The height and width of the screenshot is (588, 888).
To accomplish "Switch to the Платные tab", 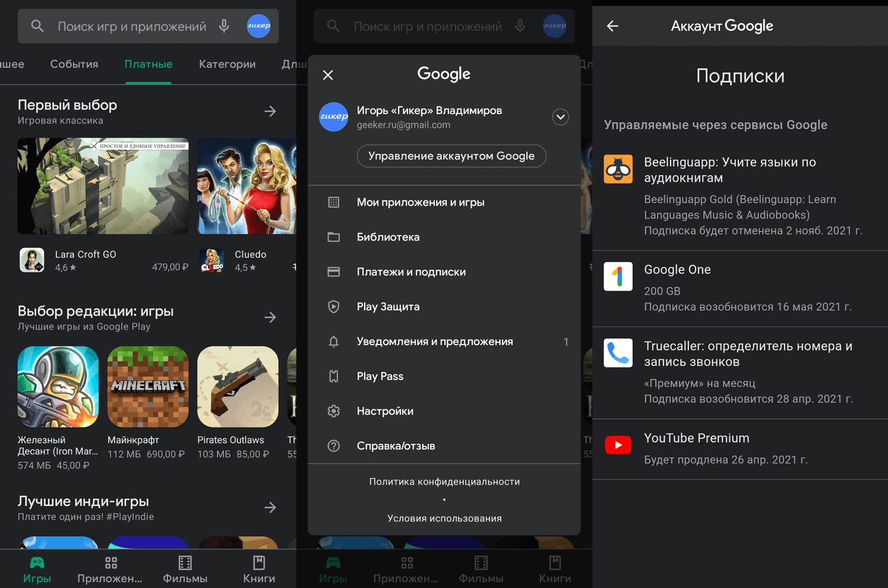I will pos(148,64).
